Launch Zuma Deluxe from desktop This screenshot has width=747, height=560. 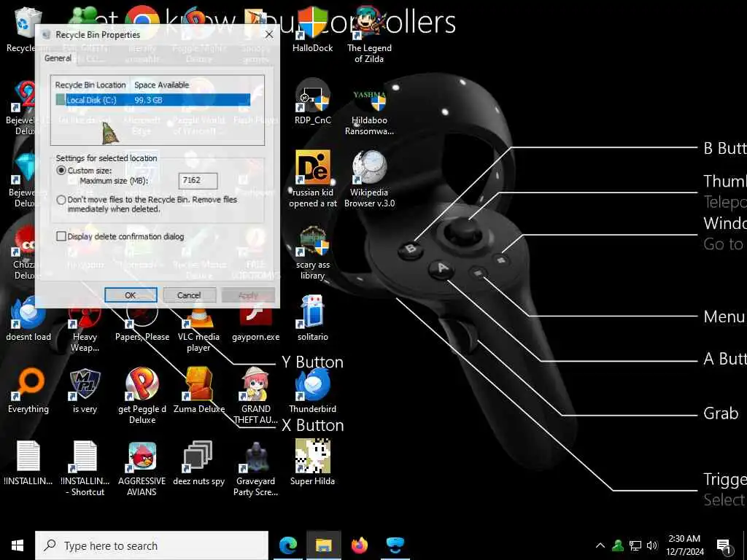[198, 391]
